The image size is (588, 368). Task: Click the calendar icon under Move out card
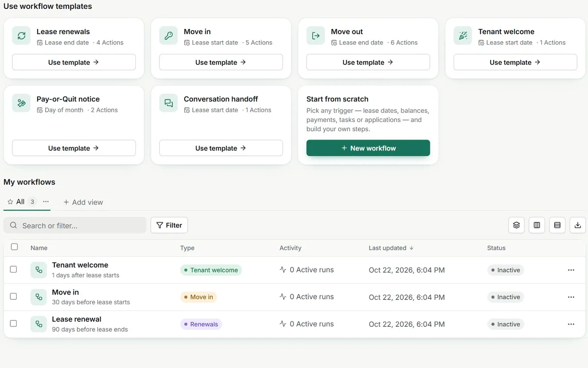[334, 43]
